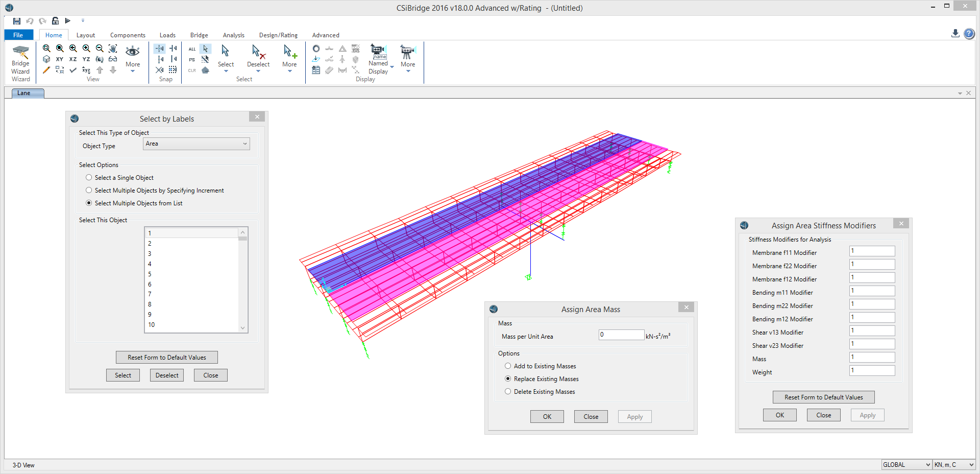The height and width of the screenshot is (474, 980).
Task: Open the Design/Rating ribbon tab
Action: click(x=278, y=35)
